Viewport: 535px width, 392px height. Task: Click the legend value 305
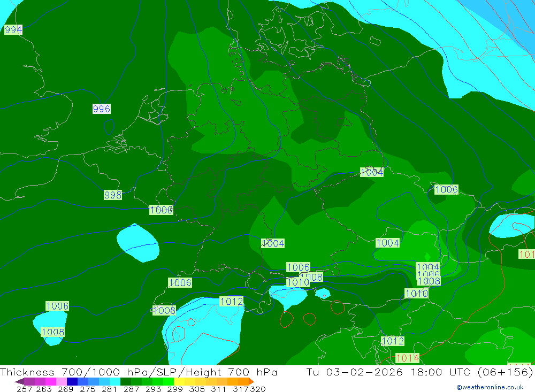pyautogui.click(x=196, y=389)
